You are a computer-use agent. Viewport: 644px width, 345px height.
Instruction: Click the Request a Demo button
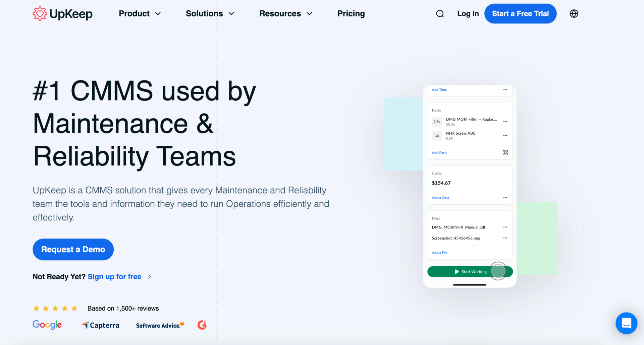(x=73, y=250)
